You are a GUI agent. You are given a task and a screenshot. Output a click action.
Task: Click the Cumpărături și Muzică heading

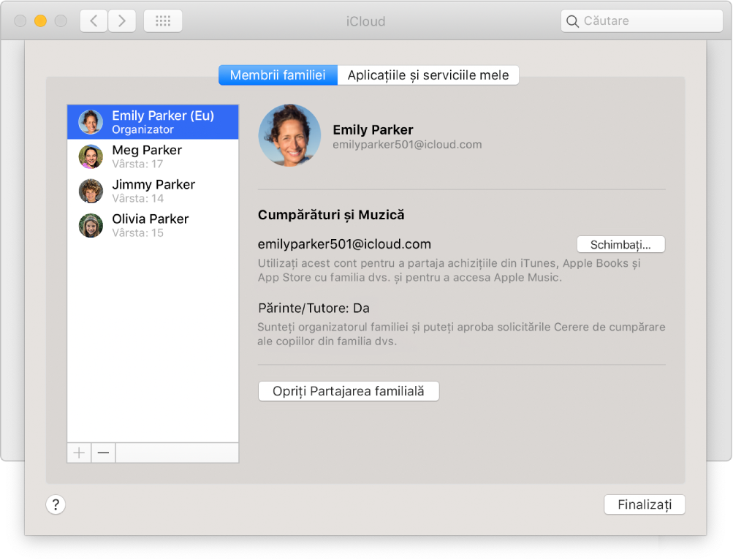pyautogui.click(x=331, y=215)
